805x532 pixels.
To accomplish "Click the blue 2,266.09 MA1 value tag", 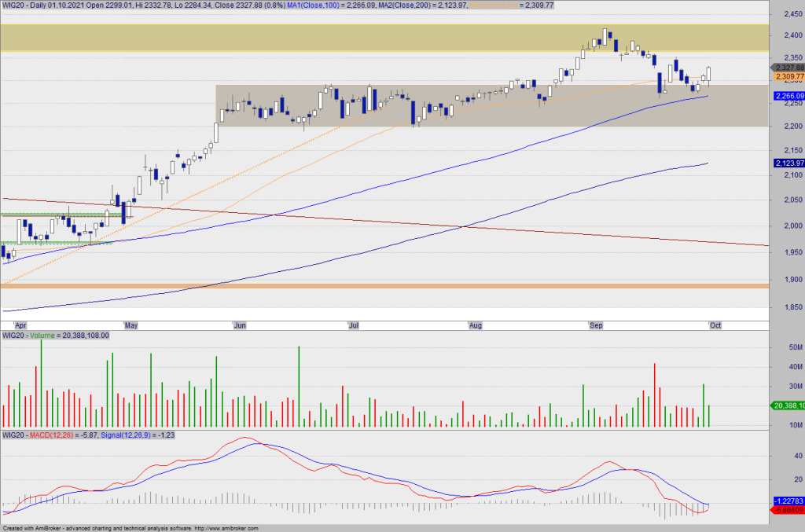I will [x=788, y=96].
